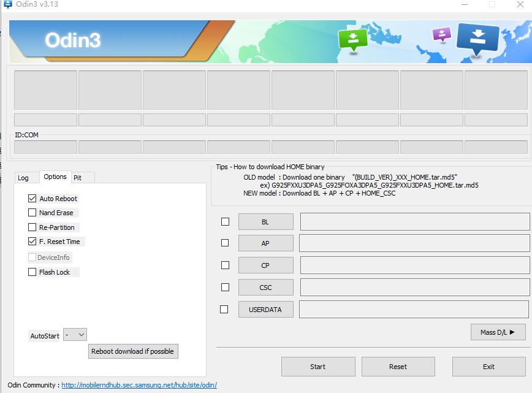The width and height of the screenshot is (532, 393).
Task: Open the AutoStart dropdown
Action: pos(75,335)
